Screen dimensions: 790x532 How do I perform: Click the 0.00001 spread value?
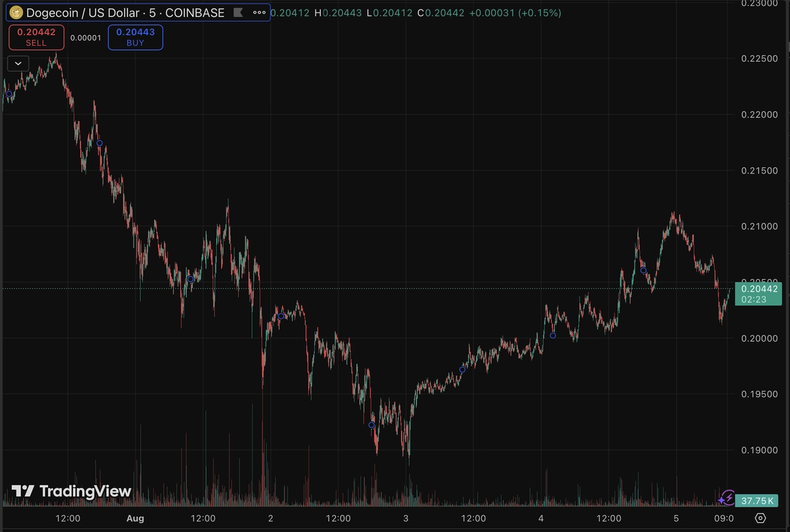click(x=86, y=38)
